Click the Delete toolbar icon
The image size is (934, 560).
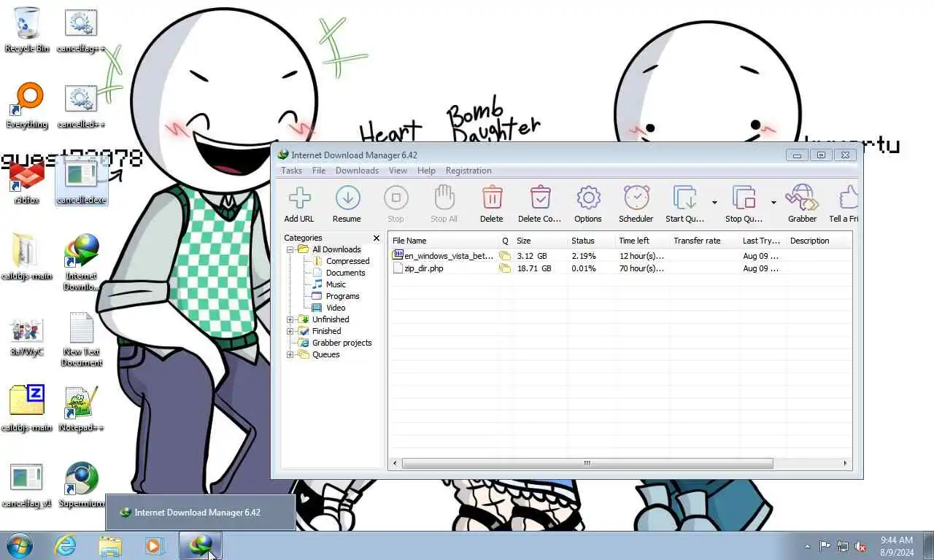492,204
